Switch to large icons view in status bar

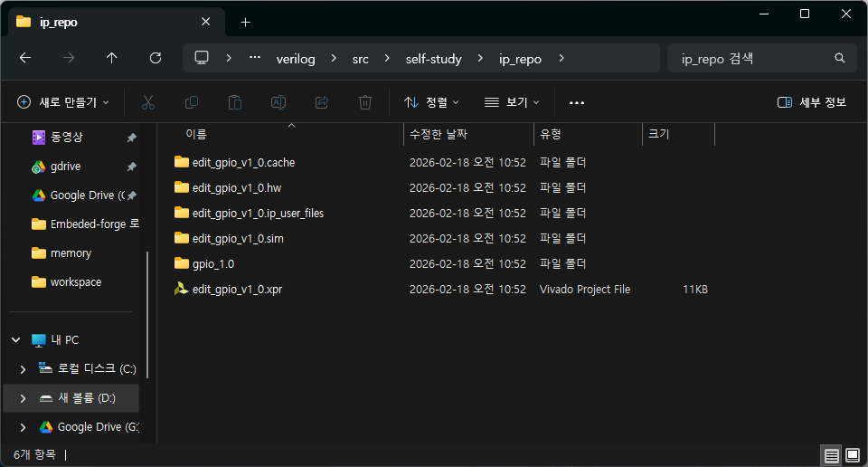pos(853,455)
